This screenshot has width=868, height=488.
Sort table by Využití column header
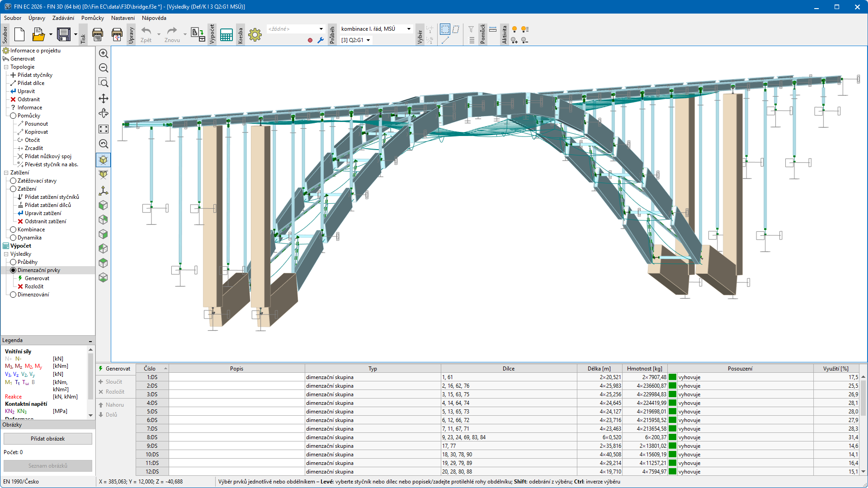click(x=835, y=369)
